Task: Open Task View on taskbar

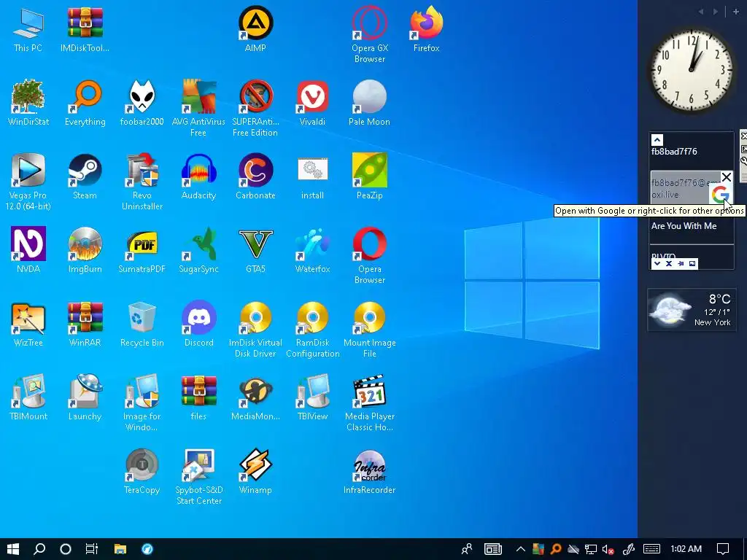Action: point(92,549)
